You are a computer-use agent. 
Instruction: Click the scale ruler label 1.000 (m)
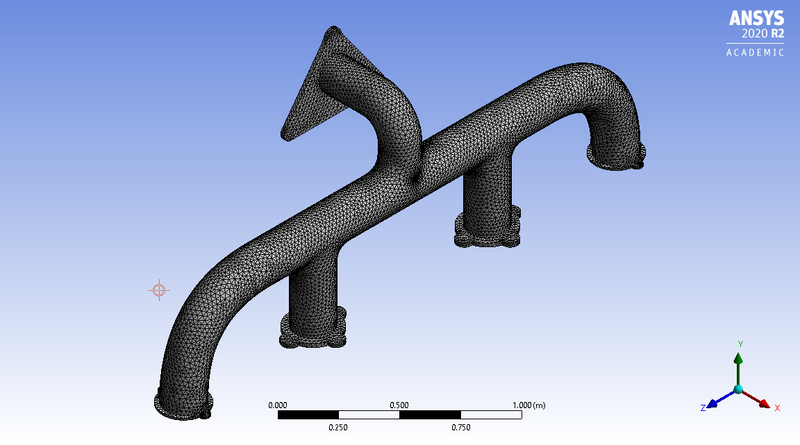tap(529, 405)
